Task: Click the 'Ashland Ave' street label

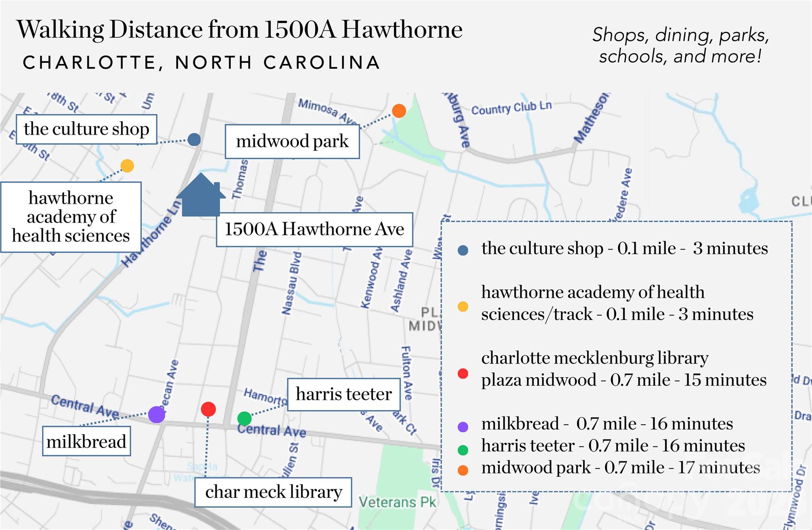Action: click(401, 281)
